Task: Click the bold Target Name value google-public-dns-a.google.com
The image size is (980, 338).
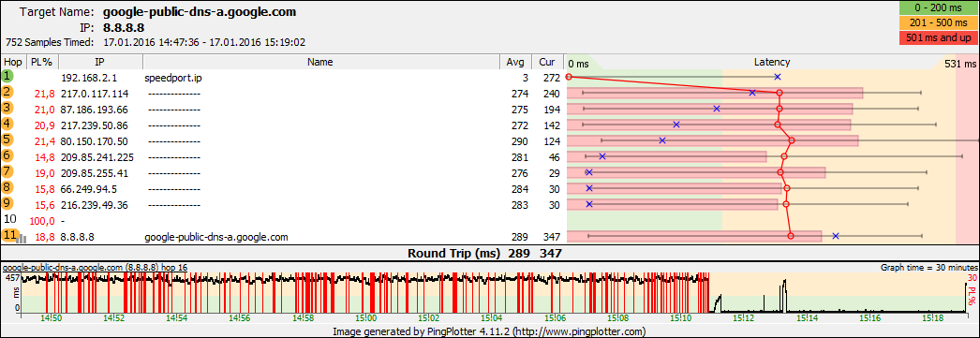Action: tap(200, 12)
